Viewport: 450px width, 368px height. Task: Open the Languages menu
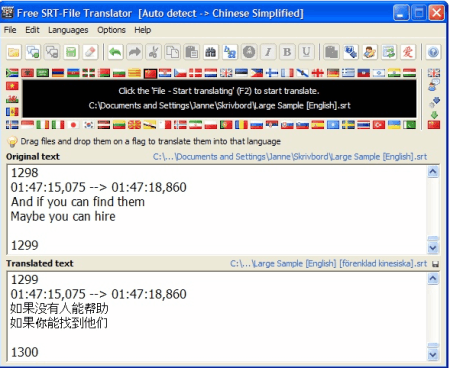point(68,30)
